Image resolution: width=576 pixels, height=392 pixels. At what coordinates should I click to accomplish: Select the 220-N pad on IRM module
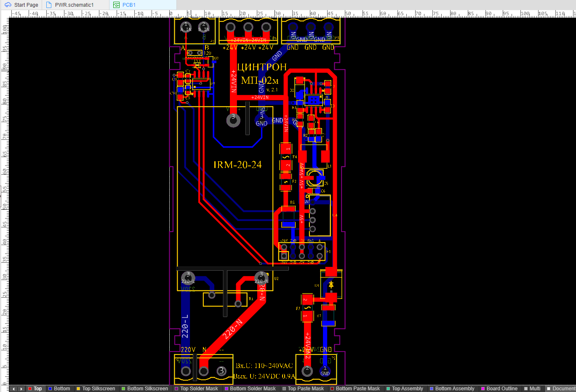click(261, 277)
